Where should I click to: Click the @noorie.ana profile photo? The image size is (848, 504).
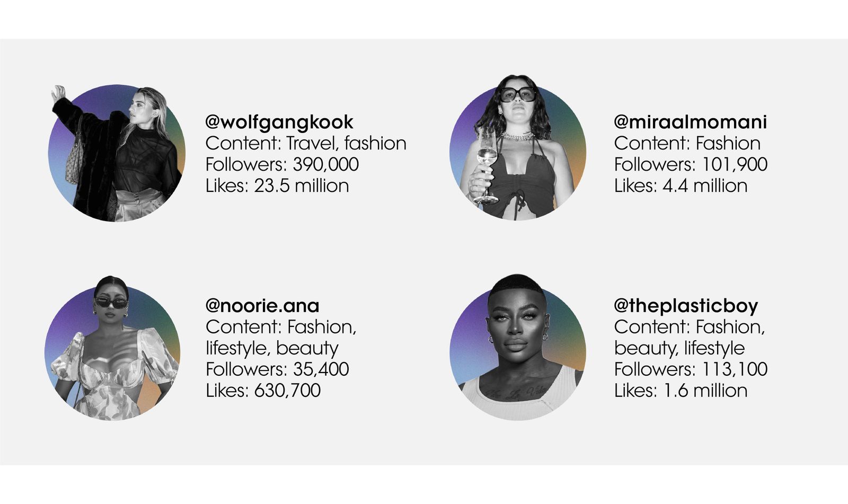[x=113, y=352]
